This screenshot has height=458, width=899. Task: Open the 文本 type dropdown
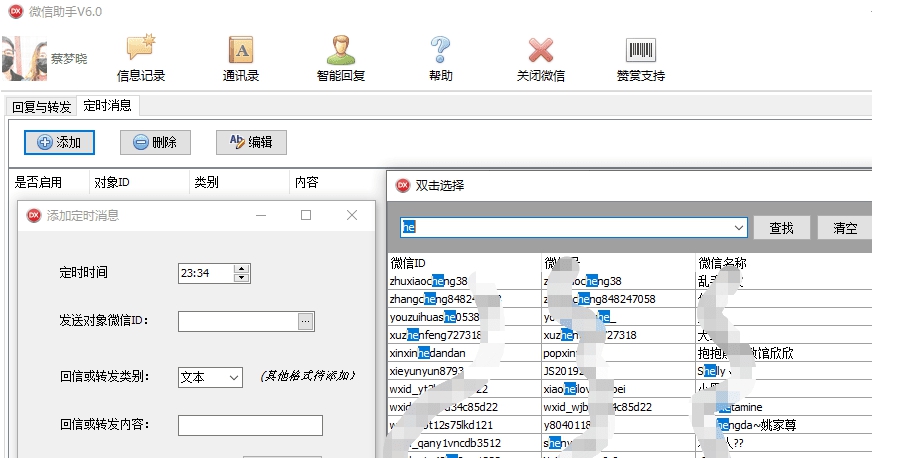tap(210, 377)
